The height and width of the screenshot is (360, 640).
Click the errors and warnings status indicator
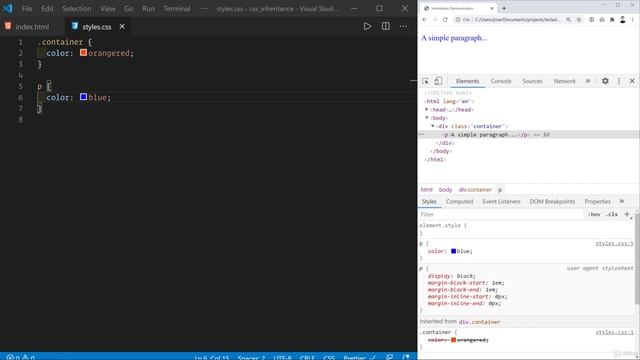[20, 357]
